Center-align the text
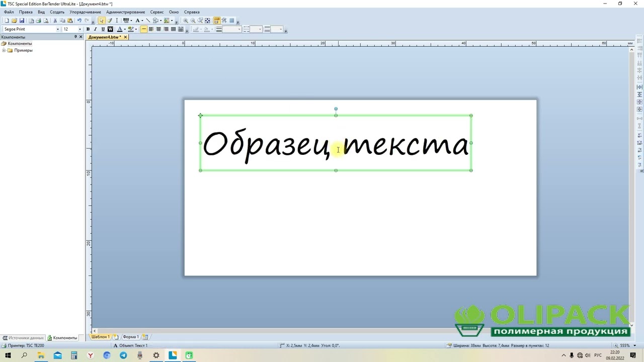This screenshot has height=362, width=644. click(x=158, y=29)
